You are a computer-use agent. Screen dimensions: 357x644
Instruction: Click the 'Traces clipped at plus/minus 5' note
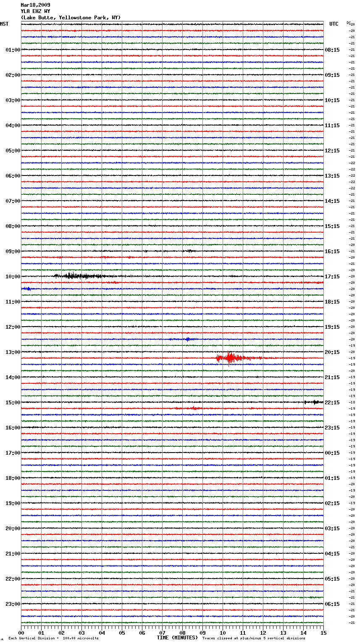[254, 639]
